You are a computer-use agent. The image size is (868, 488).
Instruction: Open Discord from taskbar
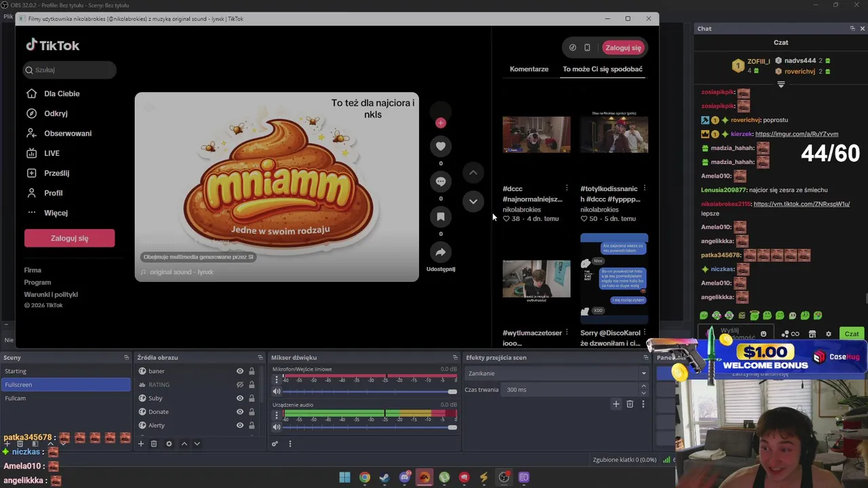tap(405, 477)
